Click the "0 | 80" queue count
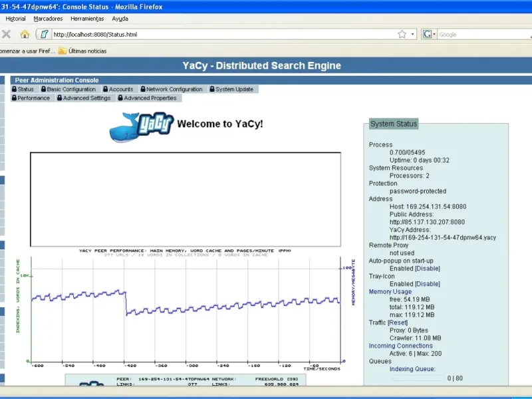This screenshot has width=532, height=399. pyautogui.click(x=455, y=378)
